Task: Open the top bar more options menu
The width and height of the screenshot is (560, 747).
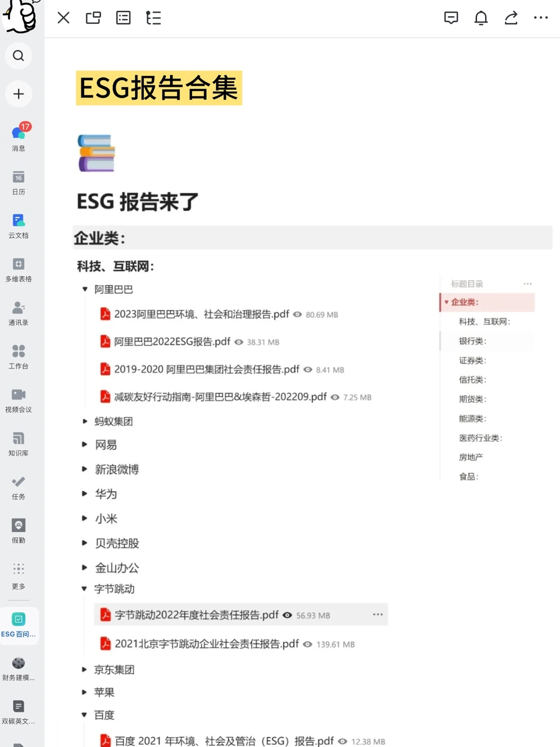Action: tap(541, 18)
